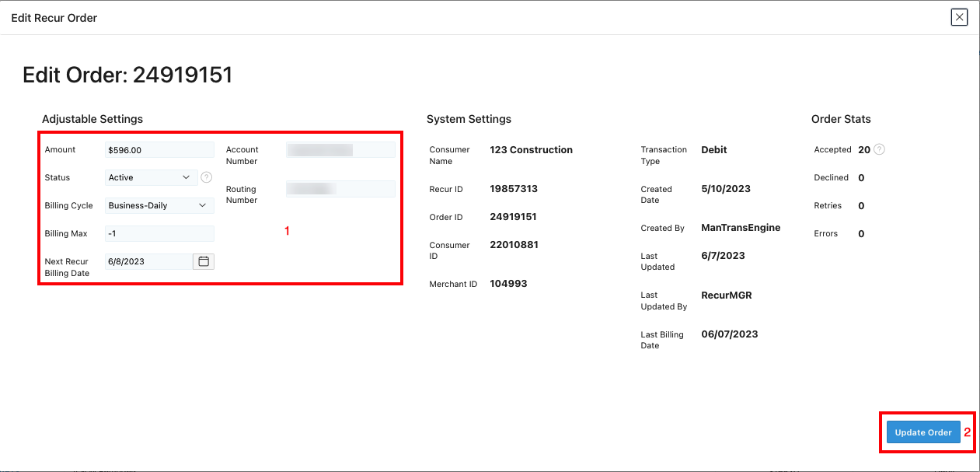The height and width of the screenshot is (472, 980).
Task: Focus the Amount field showing $596.00
Action: click(x=159, y=149)
